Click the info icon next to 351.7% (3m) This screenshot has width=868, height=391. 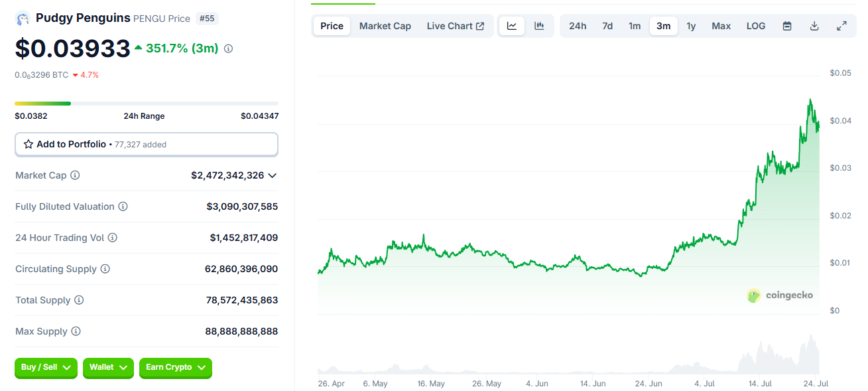point(229,48)
